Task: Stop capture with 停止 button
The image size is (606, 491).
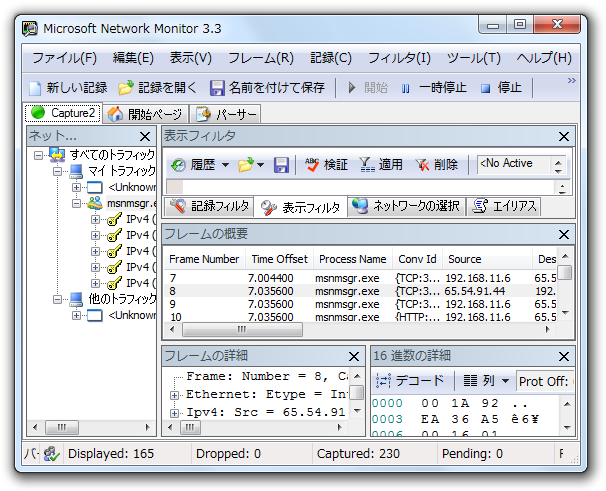Action: pos(502,88)
